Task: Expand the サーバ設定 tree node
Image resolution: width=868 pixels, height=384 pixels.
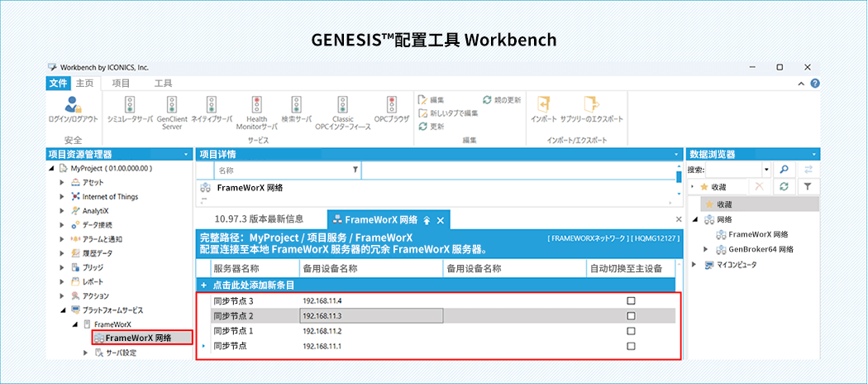Action: tap(86, 353)
